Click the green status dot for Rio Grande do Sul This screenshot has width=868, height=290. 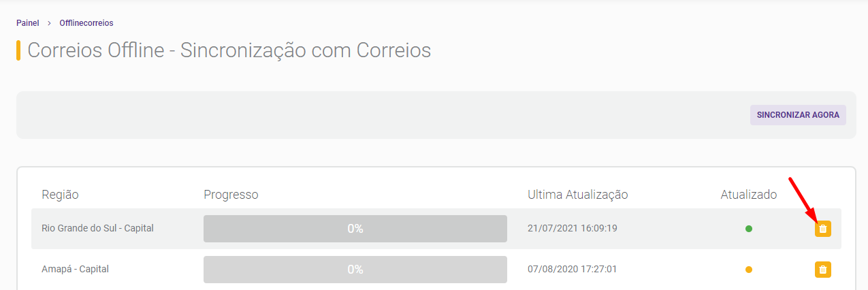749,229
